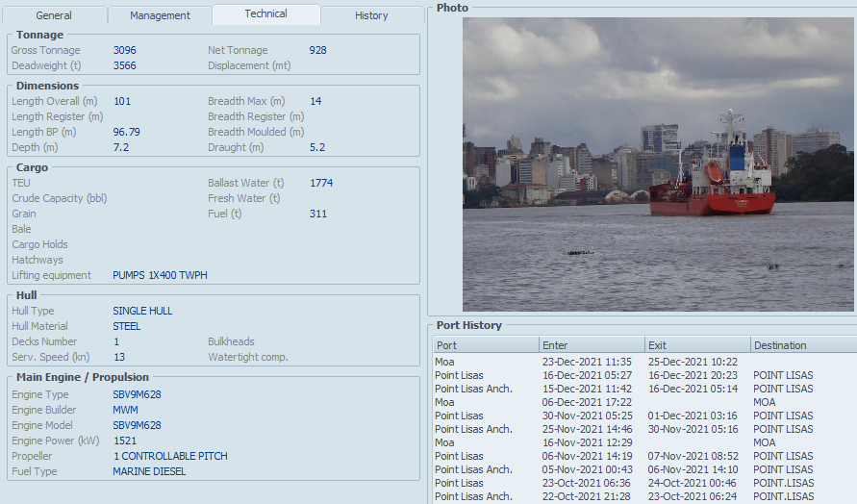Click Length BP value 96.79
This screenshot has height=504, width=857.
127,132
